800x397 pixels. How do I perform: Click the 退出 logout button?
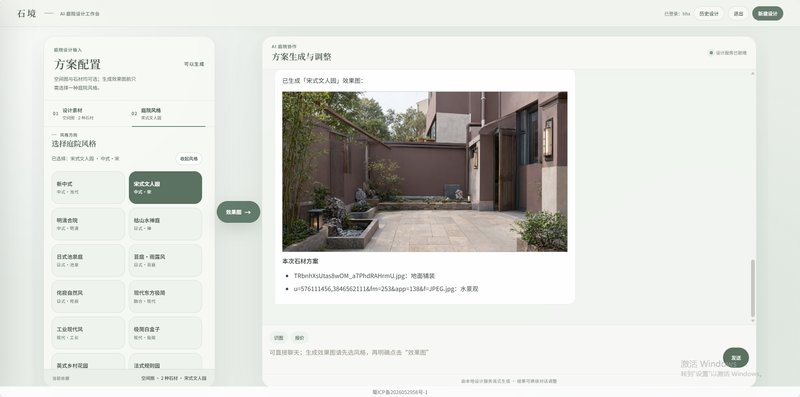[738, 14]
